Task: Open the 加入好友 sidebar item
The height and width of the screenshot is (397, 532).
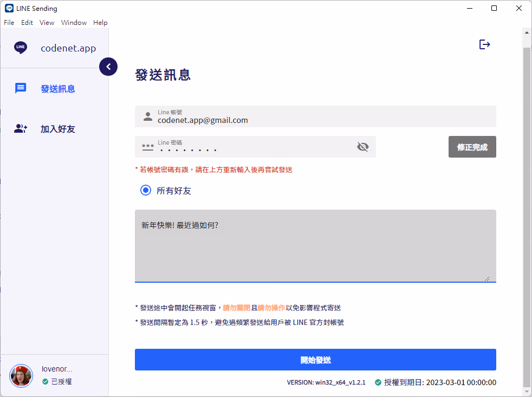Action: (x=54, y=129)
